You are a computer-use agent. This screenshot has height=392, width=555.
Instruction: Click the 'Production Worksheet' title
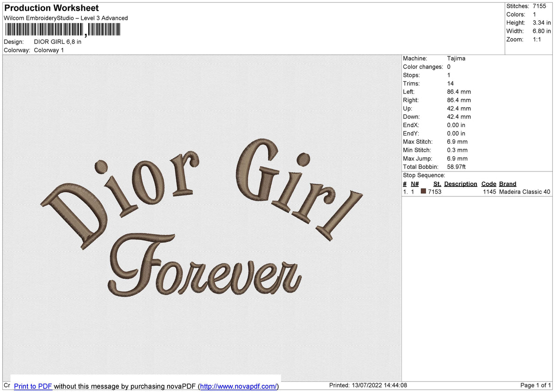pyautogui.click(x=51, y=8)
